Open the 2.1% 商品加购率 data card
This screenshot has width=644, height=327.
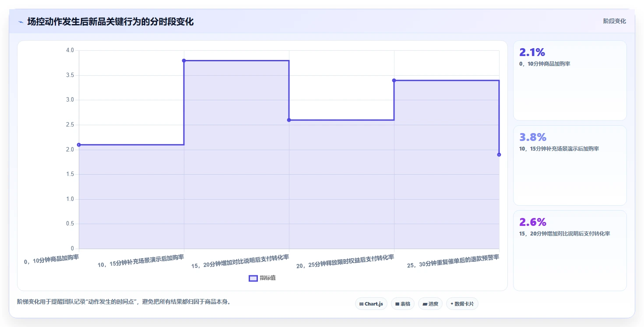tap(570, 81)
